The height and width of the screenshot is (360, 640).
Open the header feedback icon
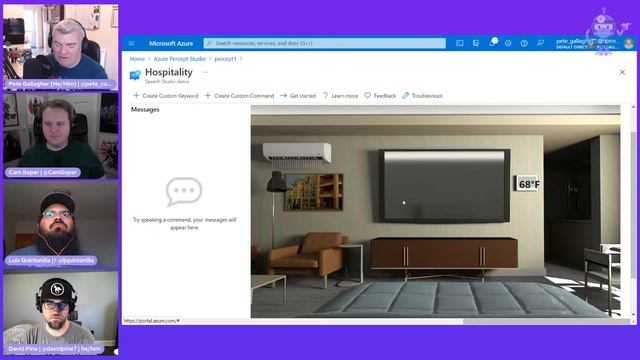pyautogui.click(x=540, y=43)
